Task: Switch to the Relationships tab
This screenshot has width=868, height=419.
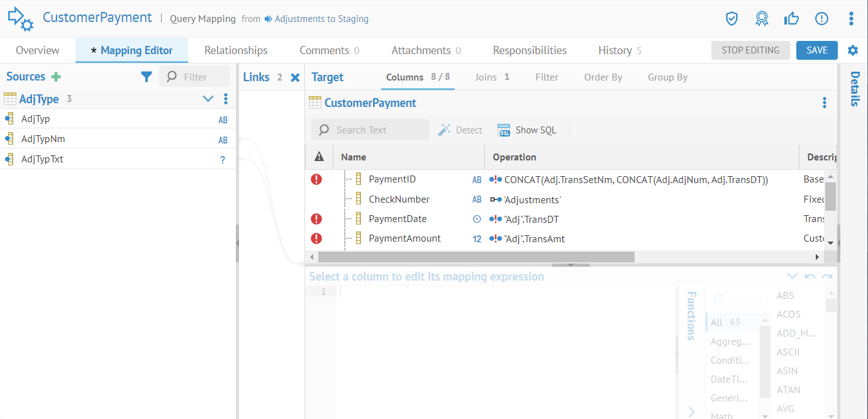Action: [x=236, y=50]
